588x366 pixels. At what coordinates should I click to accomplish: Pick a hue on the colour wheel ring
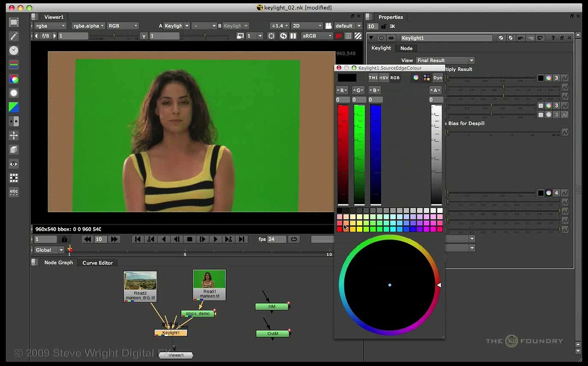pyautogui.click(x=390, y=285)
